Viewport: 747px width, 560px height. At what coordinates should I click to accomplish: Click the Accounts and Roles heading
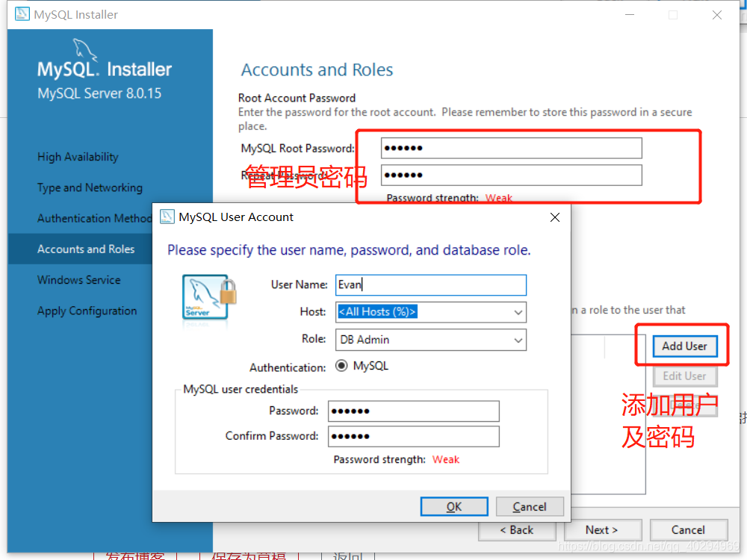pyautogui.click(x=317, y=70)
